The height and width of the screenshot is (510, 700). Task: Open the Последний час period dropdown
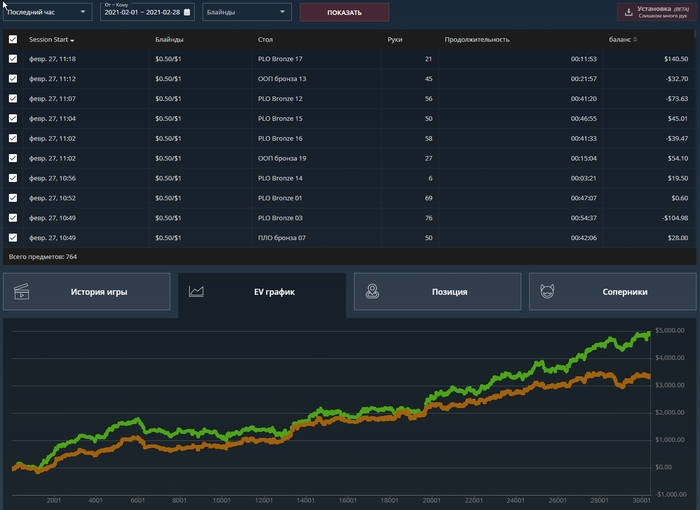[47, 12]
